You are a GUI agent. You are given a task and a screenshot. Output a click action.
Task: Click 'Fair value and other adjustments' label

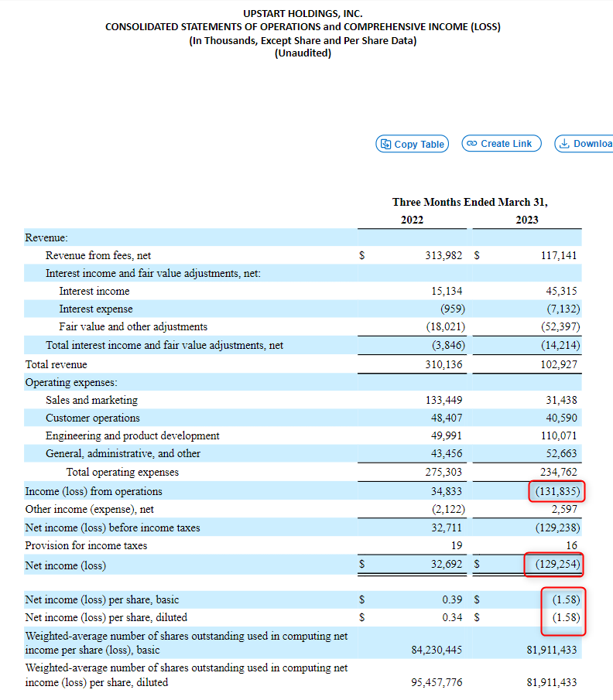[x=133, y=326]
